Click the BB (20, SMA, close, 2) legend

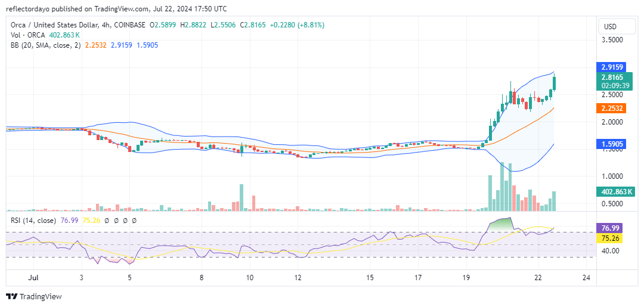(45, 45)
